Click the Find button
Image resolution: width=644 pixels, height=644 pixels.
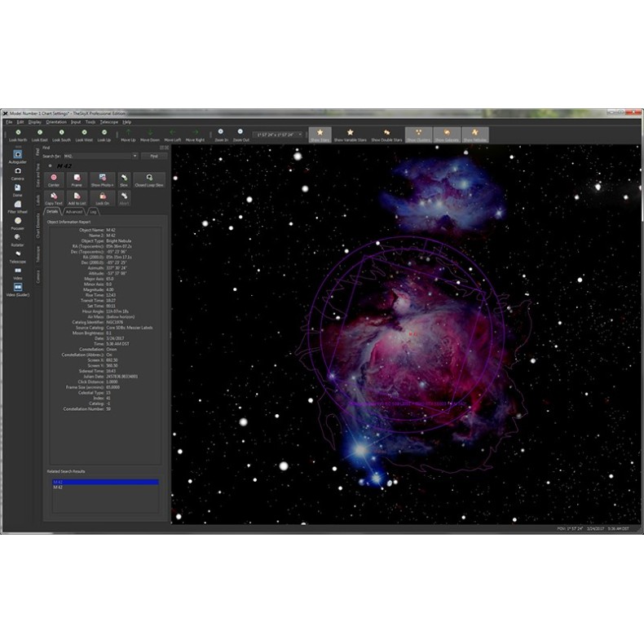(x=152, y=156)
